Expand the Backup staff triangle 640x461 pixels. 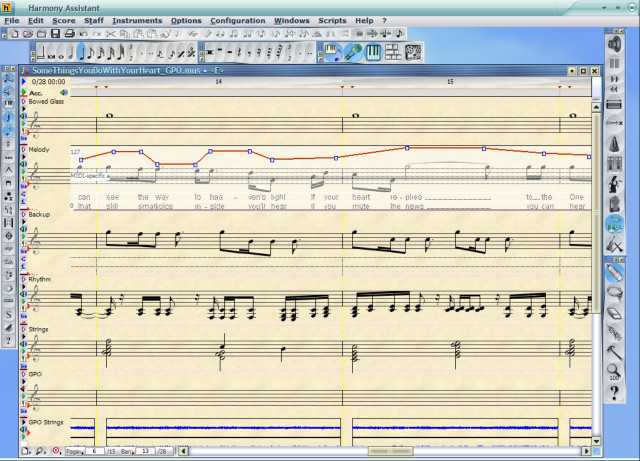point(23,222)
